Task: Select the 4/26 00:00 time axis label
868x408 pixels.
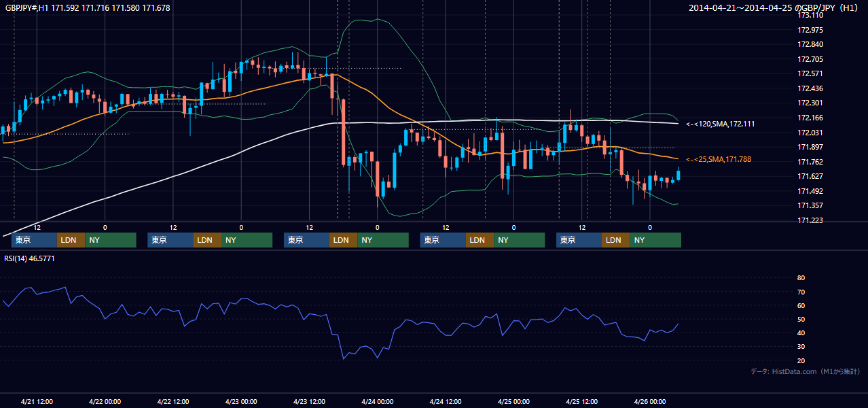Action: (x=650, y=402)
